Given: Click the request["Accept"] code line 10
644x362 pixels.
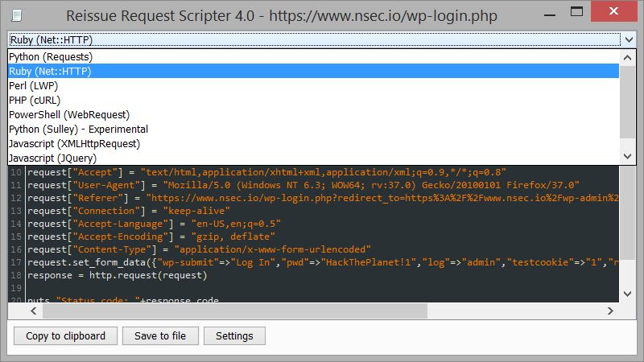Looking at the screenshot, I should click(x=267, y=172).
